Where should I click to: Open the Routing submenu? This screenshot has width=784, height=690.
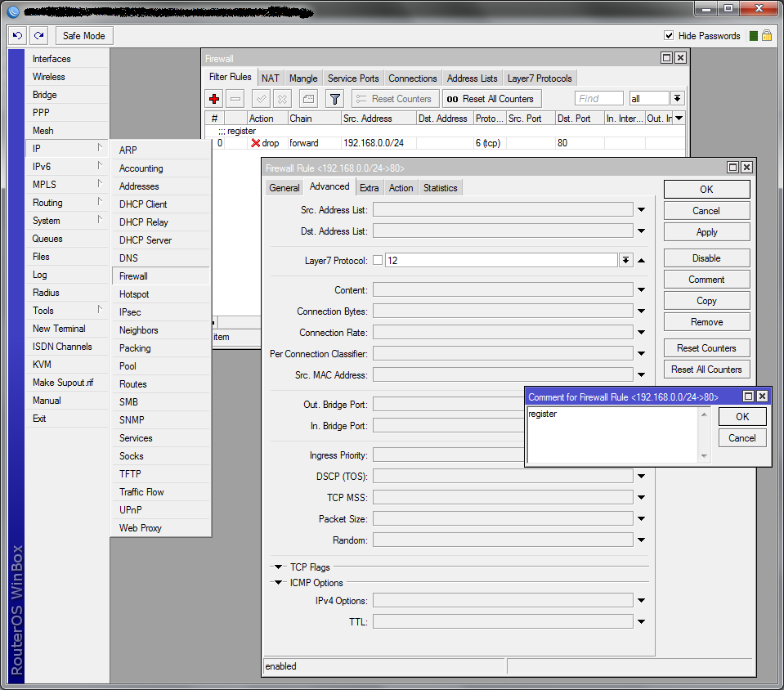[67, 203]
